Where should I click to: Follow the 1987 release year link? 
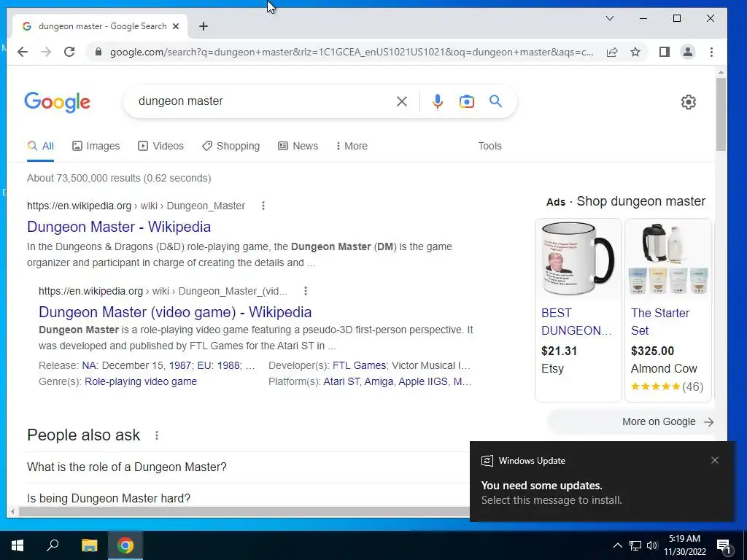tap(180, 365)
